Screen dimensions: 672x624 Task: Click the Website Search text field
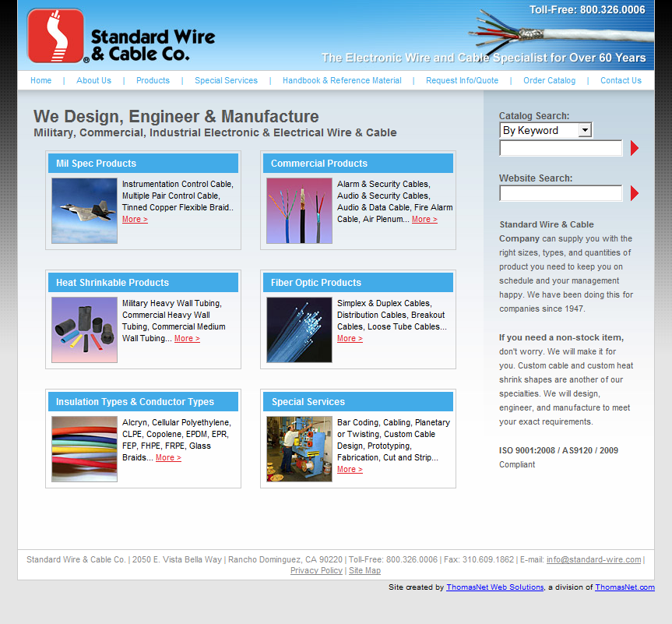pyautogui.click(x=561, y=193)
